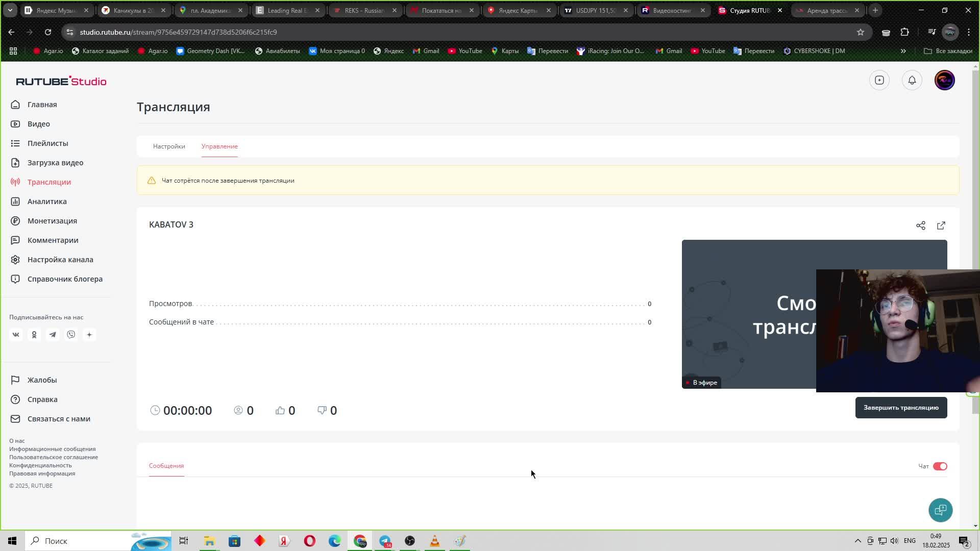Open Аналитика in the sidebar
Screen dimensions: 980x551
tap(47, 202)
